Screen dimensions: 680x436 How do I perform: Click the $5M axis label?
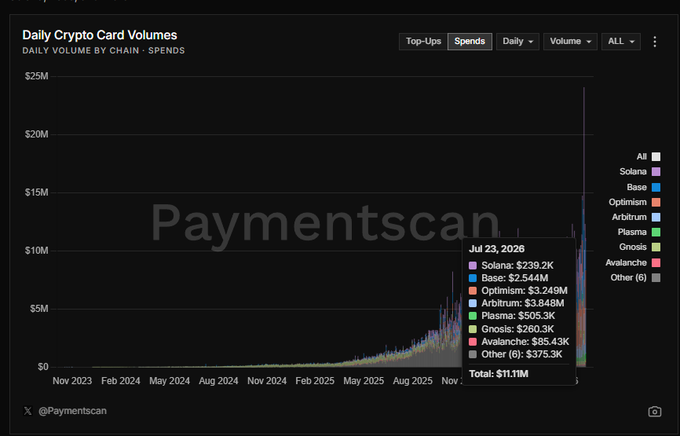click(39, 309)
